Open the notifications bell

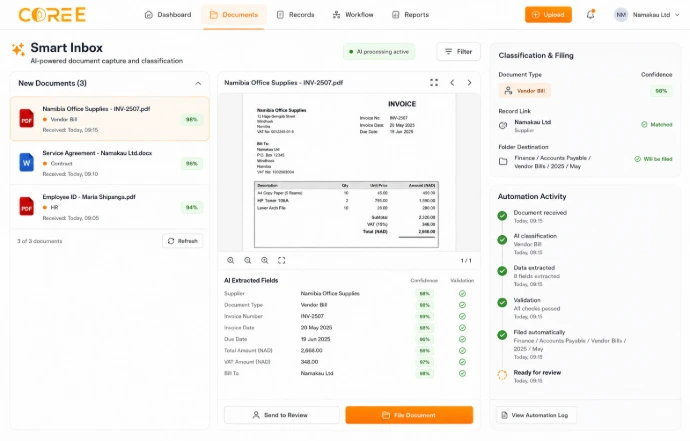pyautogui.click(x=591, y=15)
